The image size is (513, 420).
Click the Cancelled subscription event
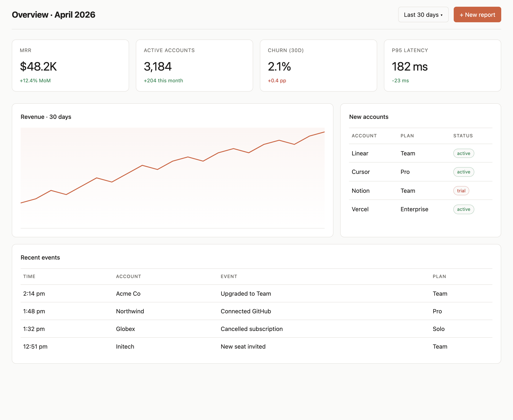pyautogui.click(x=252, y=329)
